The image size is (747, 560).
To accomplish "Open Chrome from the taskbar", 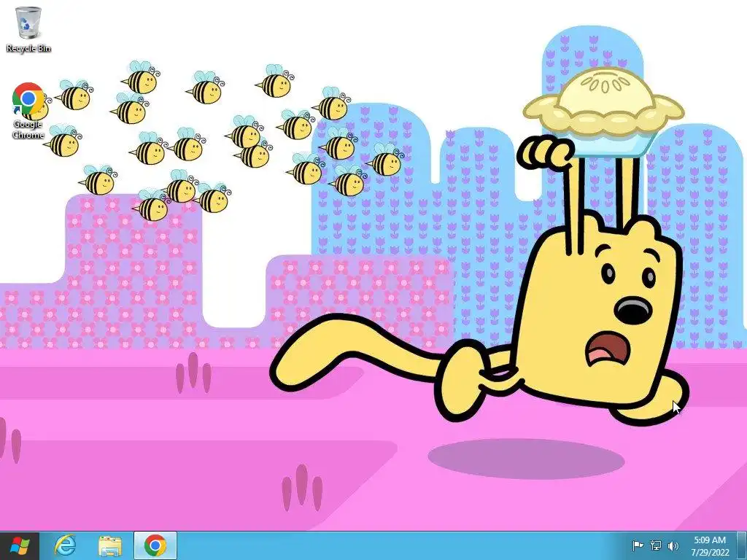I will pyautogui.click(x=155, y=545).
